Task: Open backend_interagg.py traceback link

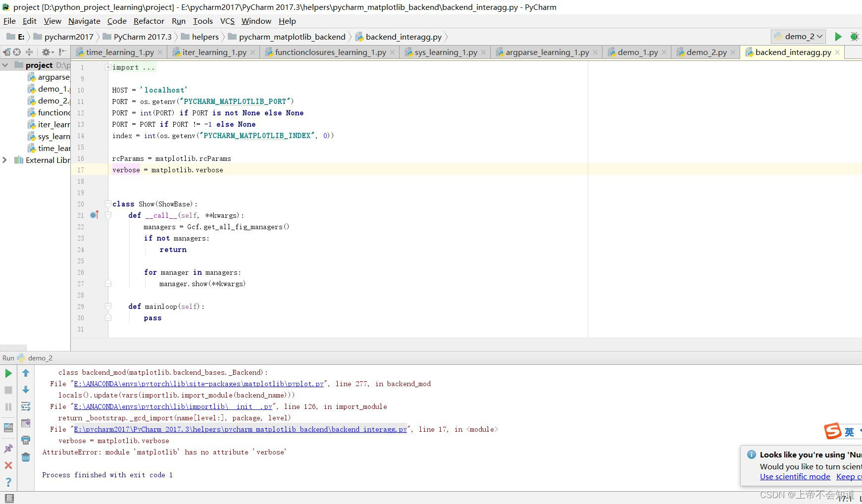Action: [x=240, y=429]
